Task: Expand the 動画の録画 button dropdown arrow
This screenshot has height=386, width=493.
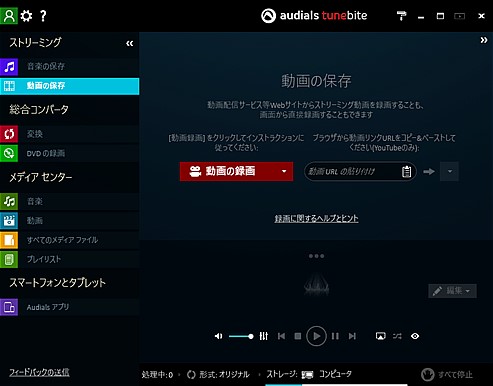Action: pos(284,171)
